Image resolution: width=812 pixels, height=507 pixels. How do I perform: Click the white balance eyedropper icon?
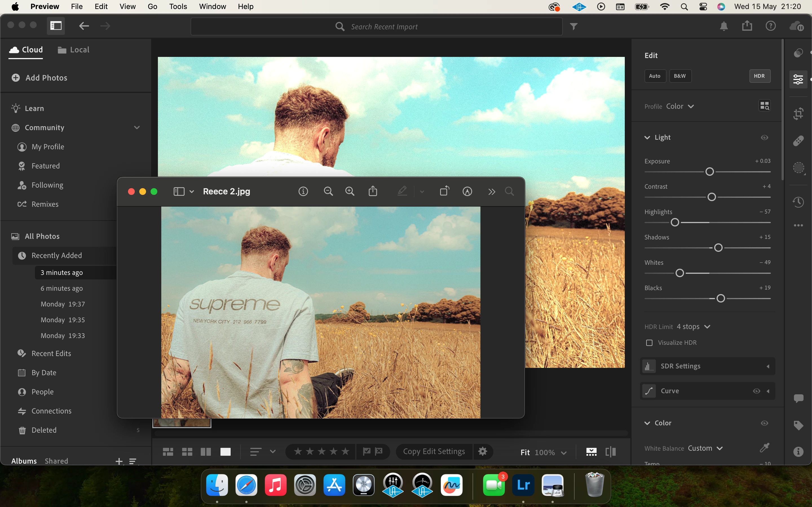coord(764,448)
